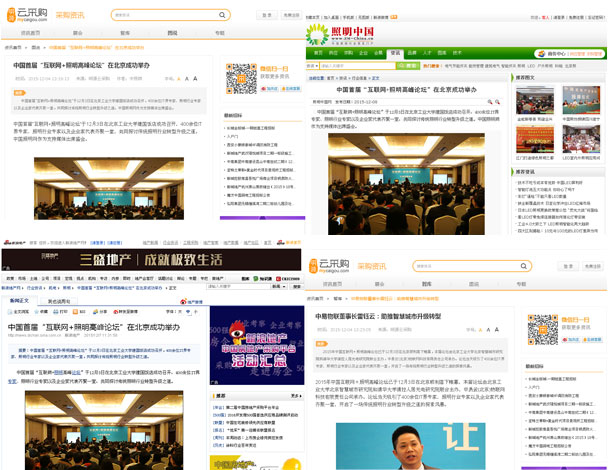Click 登录 button on 云采购 forum article page

pyautogui.click(x=267, y=15)
